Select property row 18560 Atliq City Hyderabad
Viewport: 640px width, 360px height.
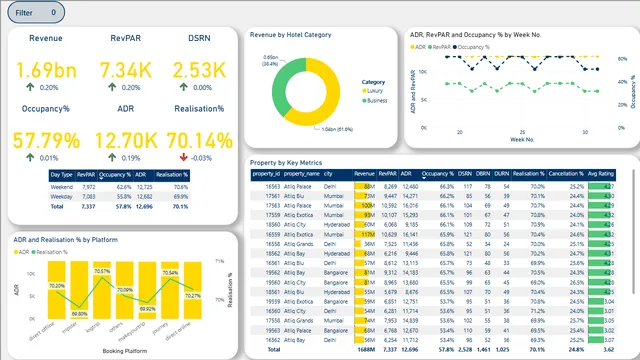[433, 224]
